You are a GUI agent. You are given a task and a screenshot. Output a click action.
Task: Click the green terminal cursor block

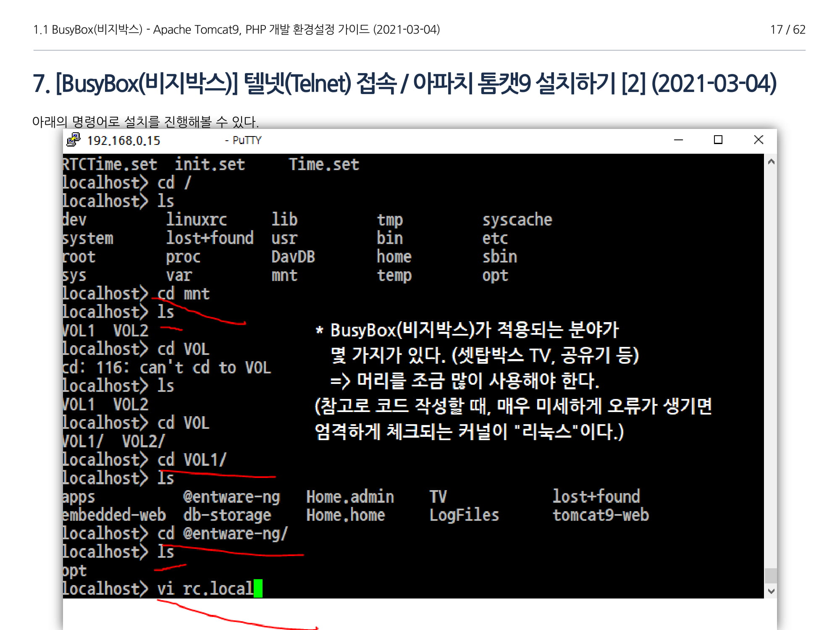point(258,588)
